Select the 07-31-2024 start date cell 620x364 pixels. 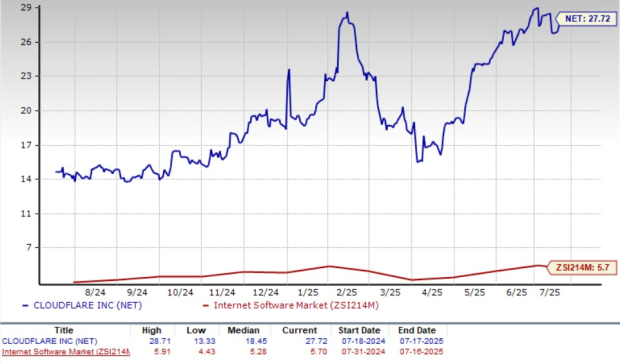point(363,351)
